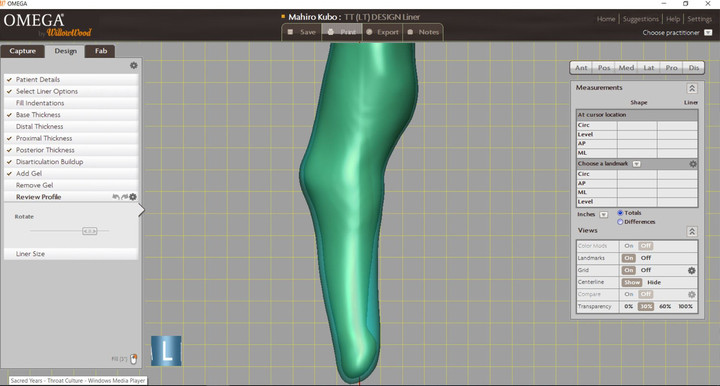720x386 pixels.
Task: Turn Grid Off
Action: click(646, 270)
